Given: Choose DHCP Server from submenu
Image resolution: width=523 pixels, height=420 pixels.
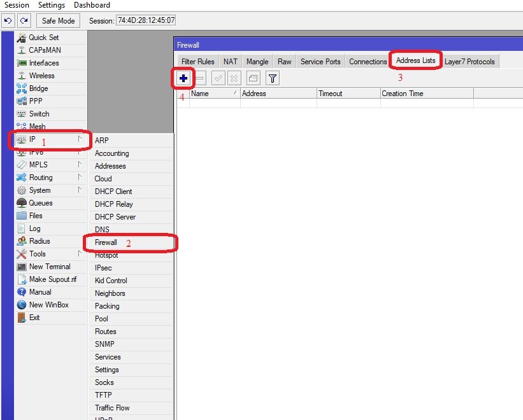Looking at the screenshot, I should click(131, 217).
